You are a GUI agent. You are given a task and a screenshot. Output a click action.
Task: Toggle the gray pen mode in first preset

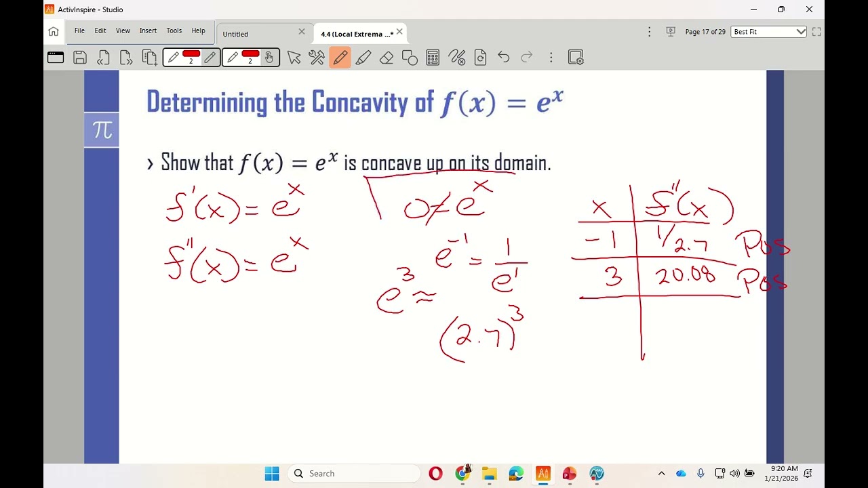point(210,58)
